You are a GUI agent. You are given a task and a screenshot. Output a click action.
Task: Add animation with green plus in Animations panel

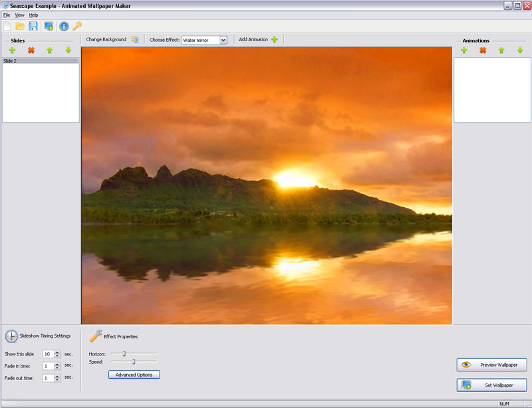(x=464, y=51)
